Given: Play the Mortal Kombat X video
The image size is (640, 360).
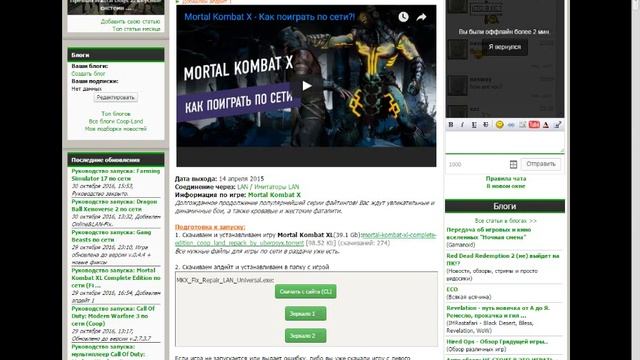Looking at the screenshot, I should pos(307,86).
